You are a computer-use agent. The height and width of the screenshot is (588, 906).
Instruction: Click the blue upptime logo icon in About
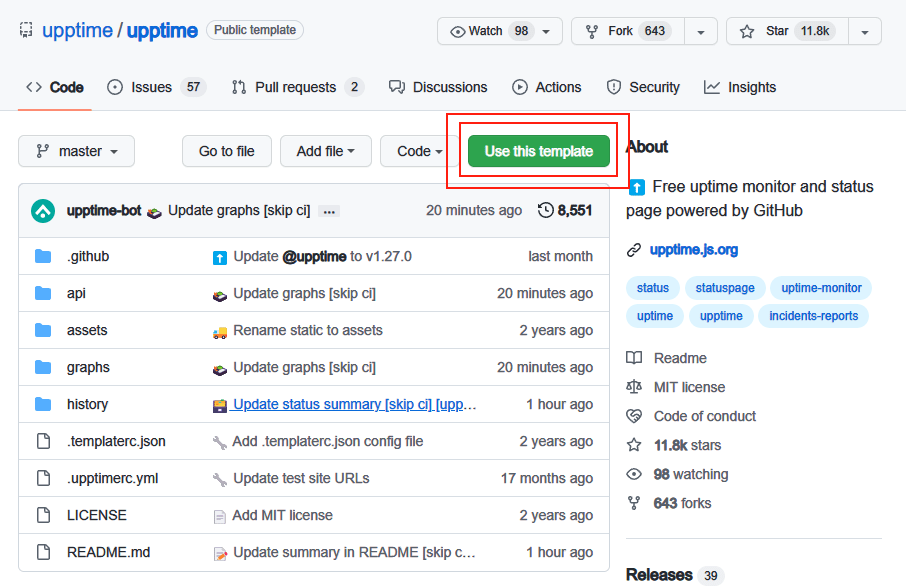(636, 187)
